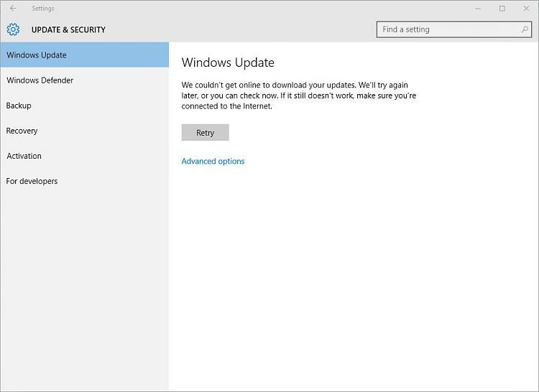Open the Windows Update section
The height and width of the screenshot is (392, 539).
(x=85, y=55)
